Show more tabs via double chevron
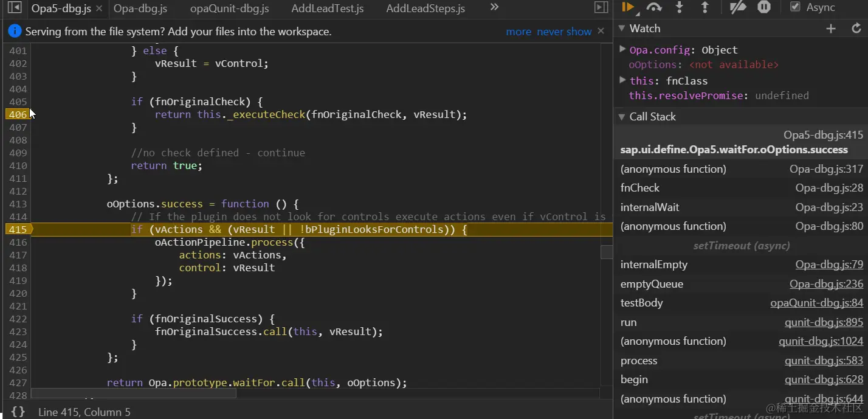Viewport: 868px width, 419px height. pyautogui.click(x=494, y=7)
